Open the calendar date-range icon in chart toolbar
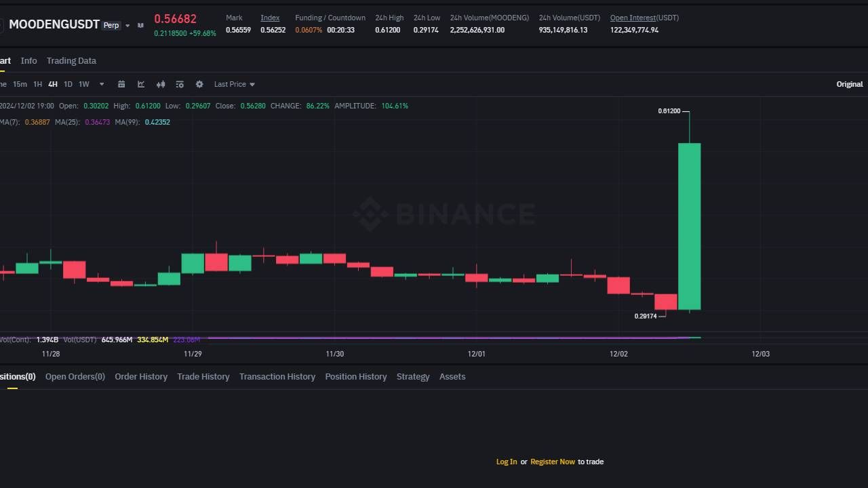Viewport: 868px width, 488px height. pyautogui.click(x=121, y=84)
